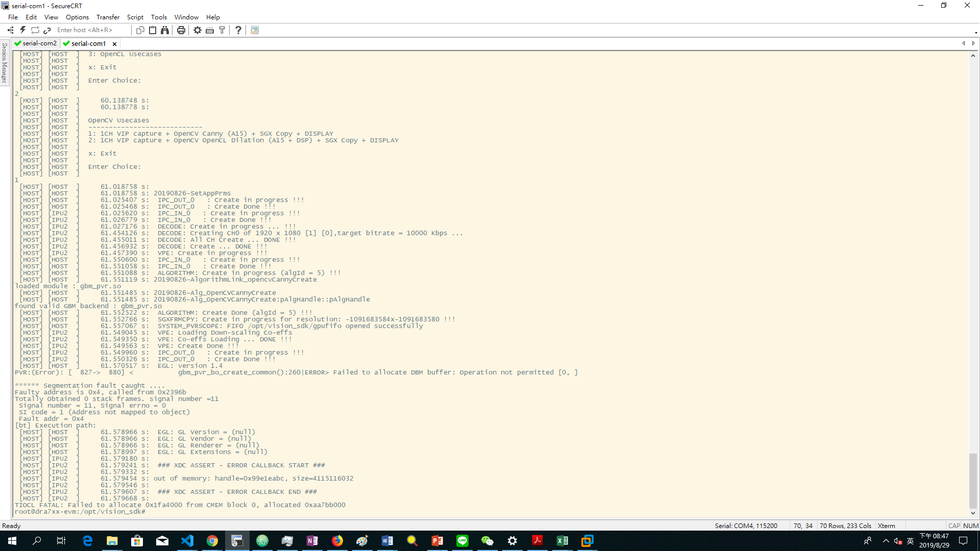Click the keymap editor keyboard icon
Image resolution: width=980 pixels, height=551 pixels.
(210, 30)
